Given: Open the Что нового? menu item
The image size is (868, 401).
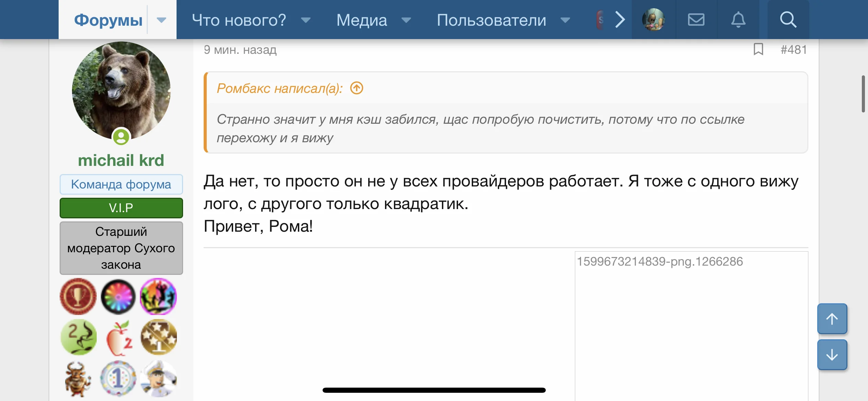Looking at the screenshot, I should (x=239, y=20).
